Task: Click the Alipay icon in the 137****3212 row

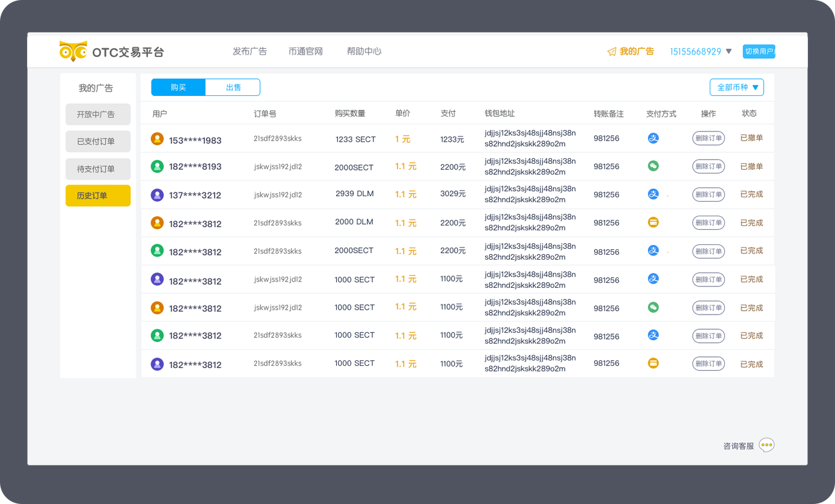Action: point(653,194)
